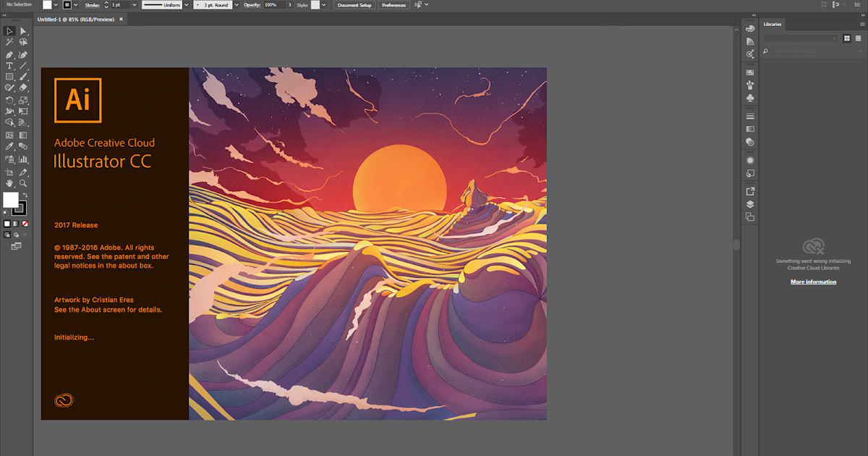Viewport: 868px width, 456px height.
Task: Select the Magic Wand tool
Action: tap(9, 42)
